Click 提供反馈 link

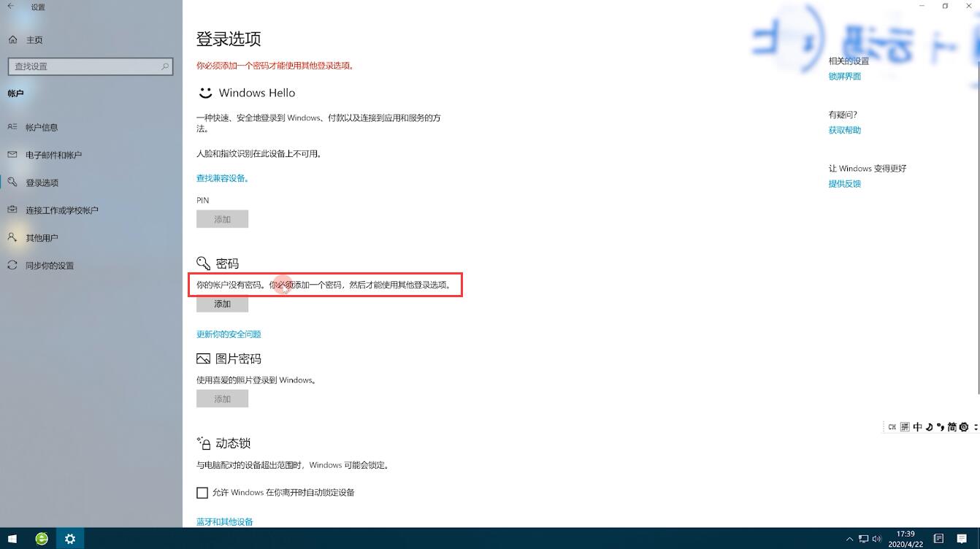coord(845,184)
